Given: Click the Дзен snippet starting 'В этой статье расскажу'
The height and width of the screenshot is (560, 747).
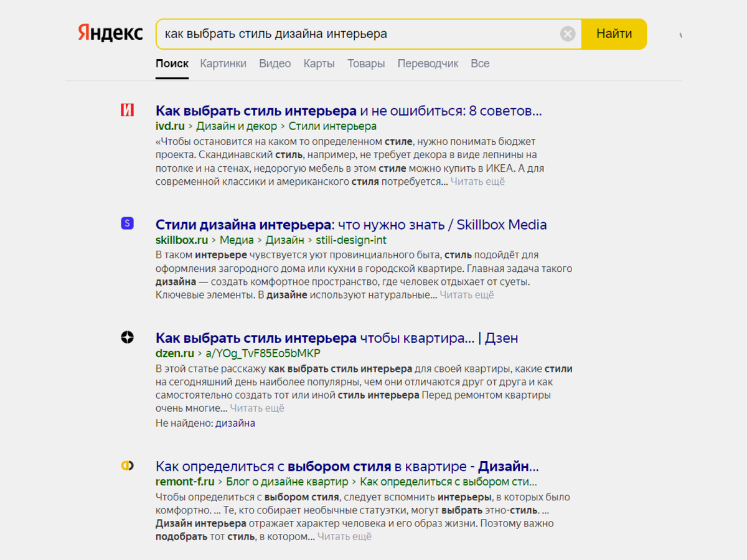Looking at the screenshot, I should pos(364,388).
